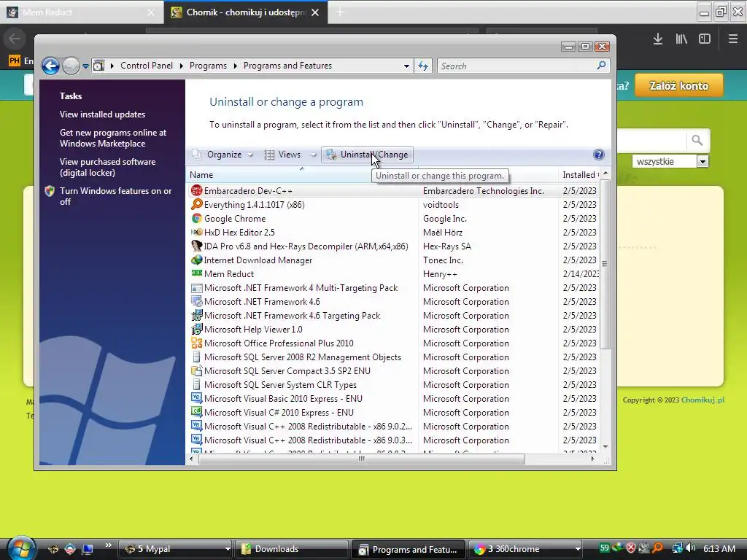
Task: Select Microsoft Visual C# 2010 Express icon
Action: pyautogui.click(x=196, y=412)
